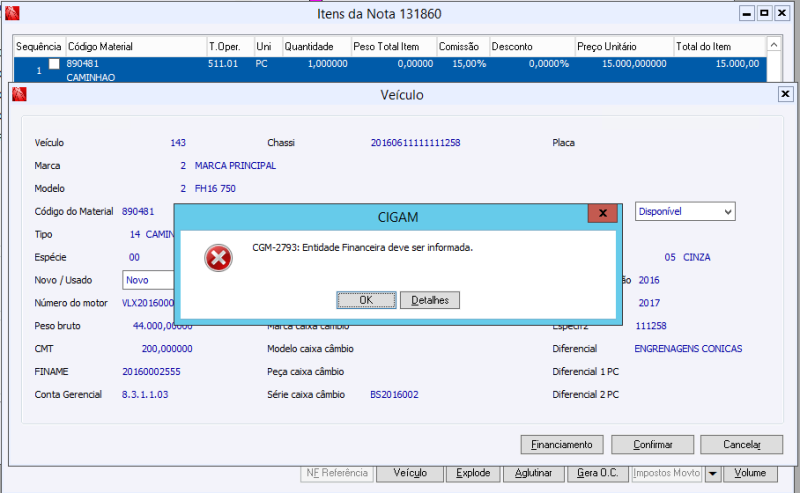The height and width of the screenshot is (493, 800).
Task: Click the Aglutinar button
Action: [x=533, y=473]
